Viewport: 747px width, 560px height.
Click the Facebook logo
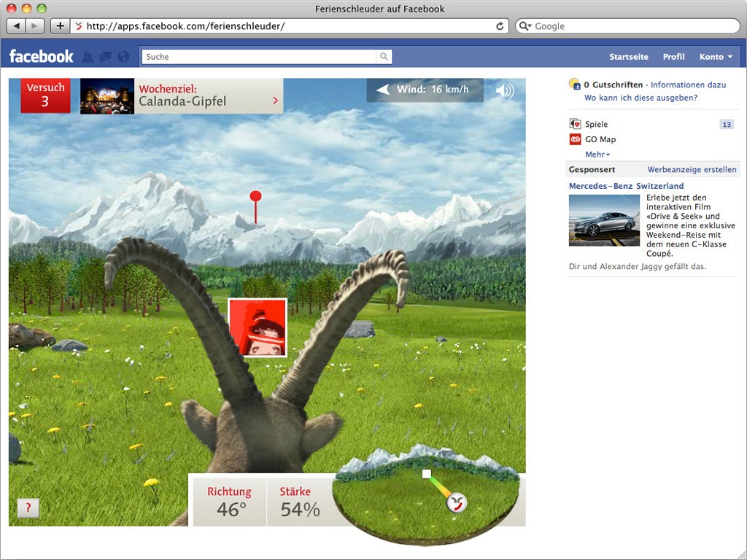click(42, 56)
